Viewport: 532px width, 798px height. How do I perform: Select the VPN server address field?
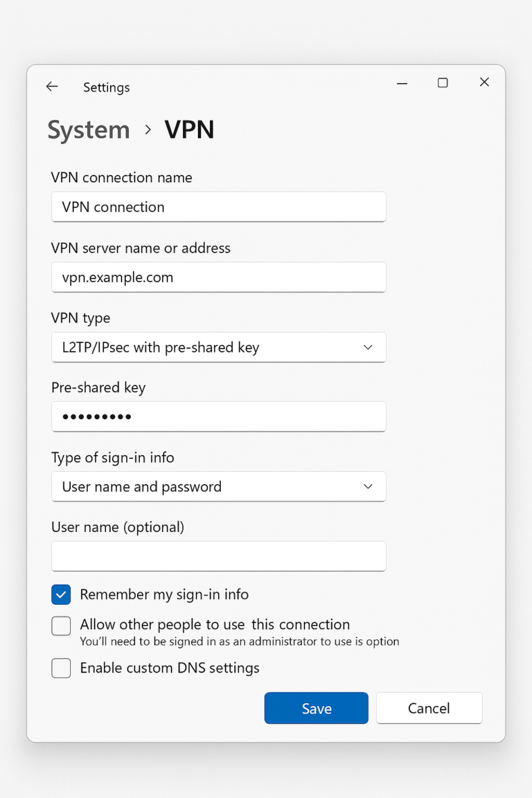219,277
